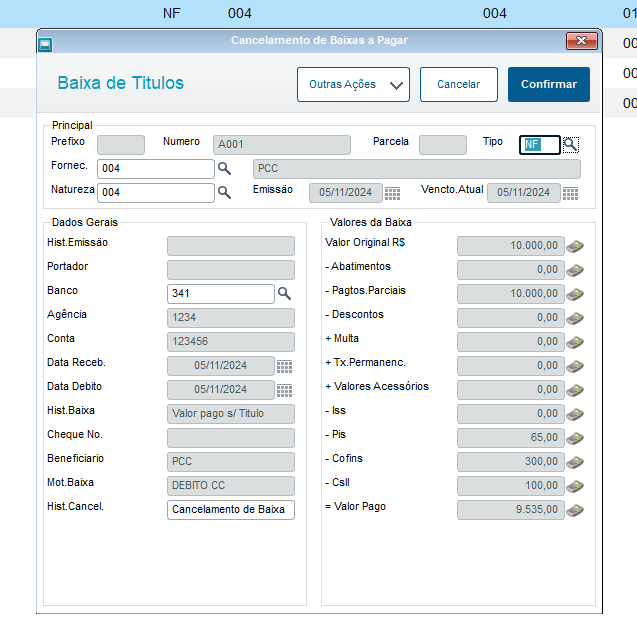Click the Banco field showing 341
637x633 pixels.
221,293
